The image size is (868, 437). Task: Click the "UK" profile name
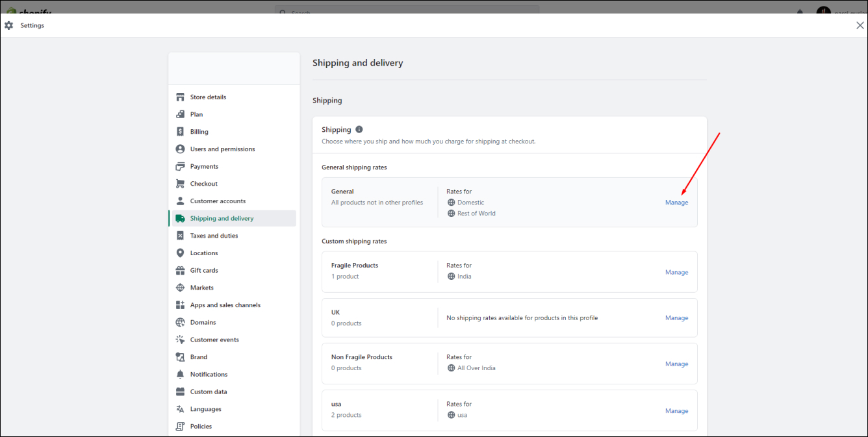coord(336,312)
